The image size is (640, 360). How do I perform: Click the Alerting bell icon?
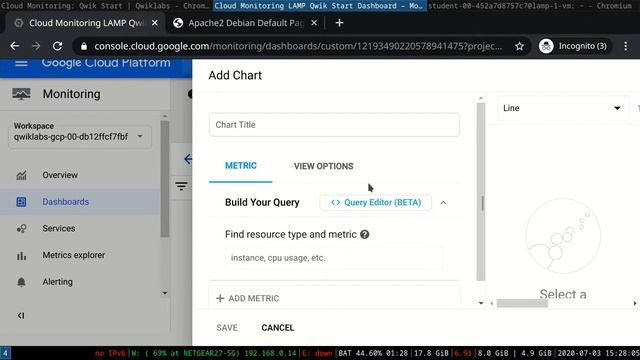pyautogui.click(x=21, y=282)
